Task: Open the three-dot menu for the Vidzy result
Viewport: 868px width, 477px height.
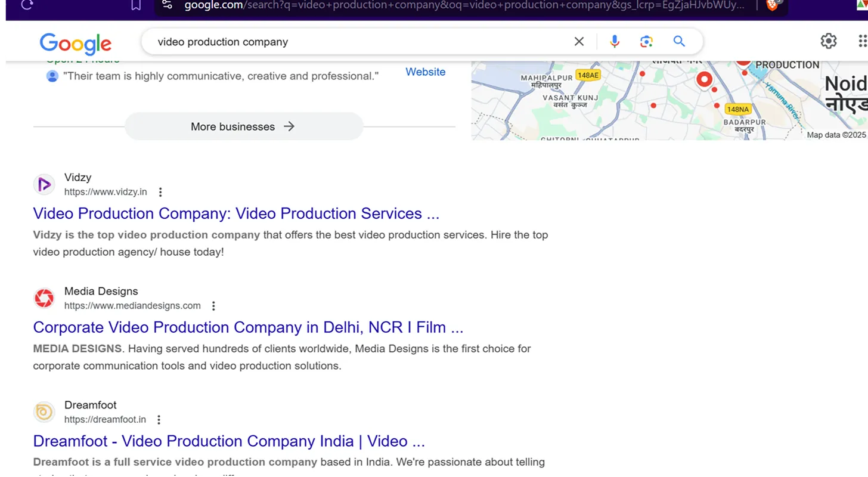Action: (160, 191)
